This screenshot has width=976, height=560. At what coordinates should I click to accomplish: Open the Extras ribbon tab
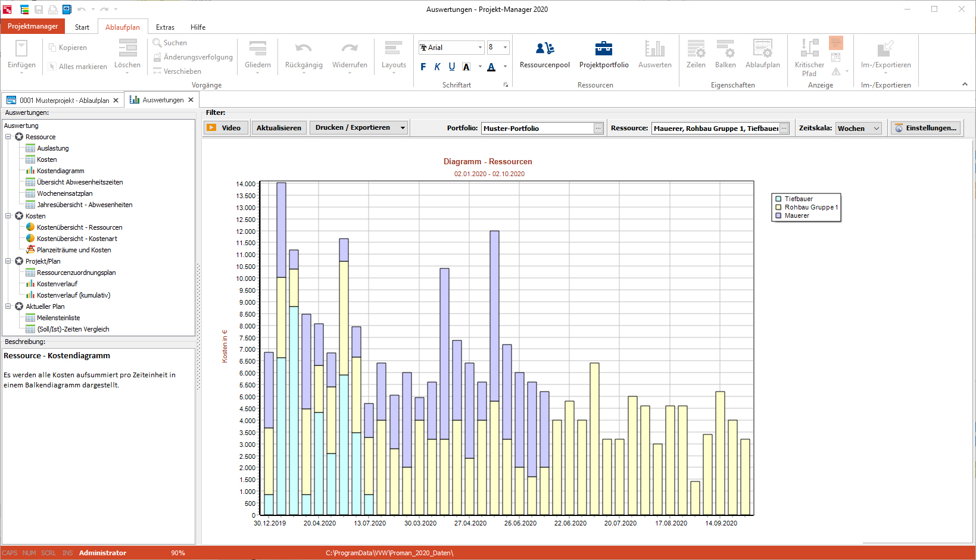[x=165, y=27]
